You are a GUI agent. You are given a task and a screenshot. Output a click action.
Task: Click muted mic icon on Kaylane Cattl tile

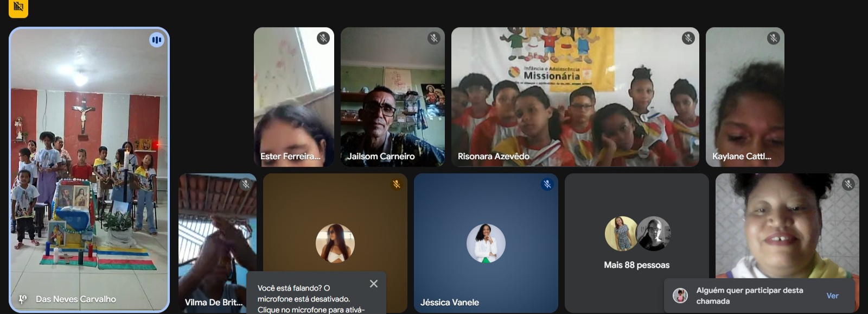[774, 38]
